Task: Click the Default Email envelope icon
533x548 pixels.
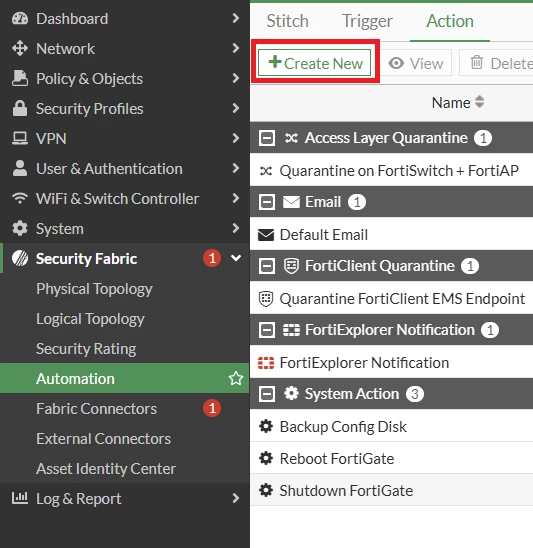Action: (266, 235)
